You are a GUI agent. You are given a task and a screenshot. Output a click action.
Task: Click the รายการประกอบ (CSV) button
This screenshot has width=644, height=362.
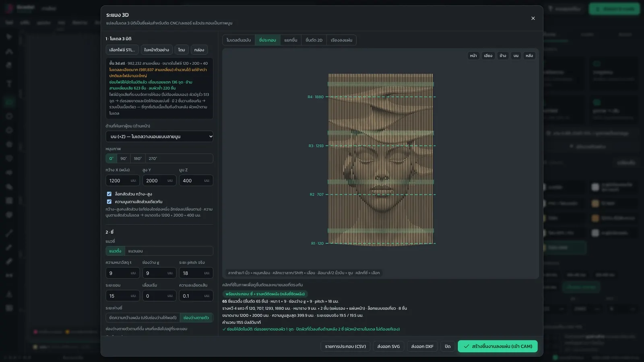345,346
